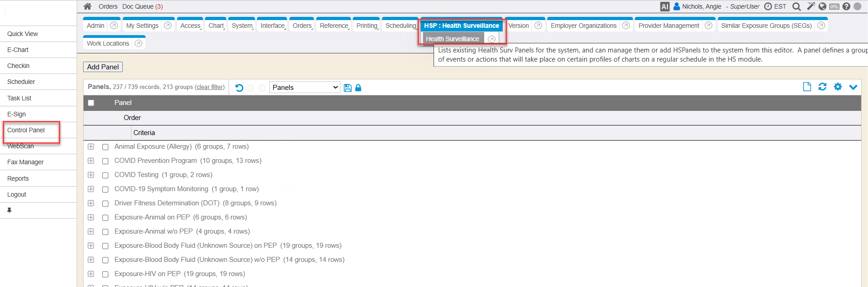Click the Add Panel button
The image size is (868, 287).
(103, 67)
